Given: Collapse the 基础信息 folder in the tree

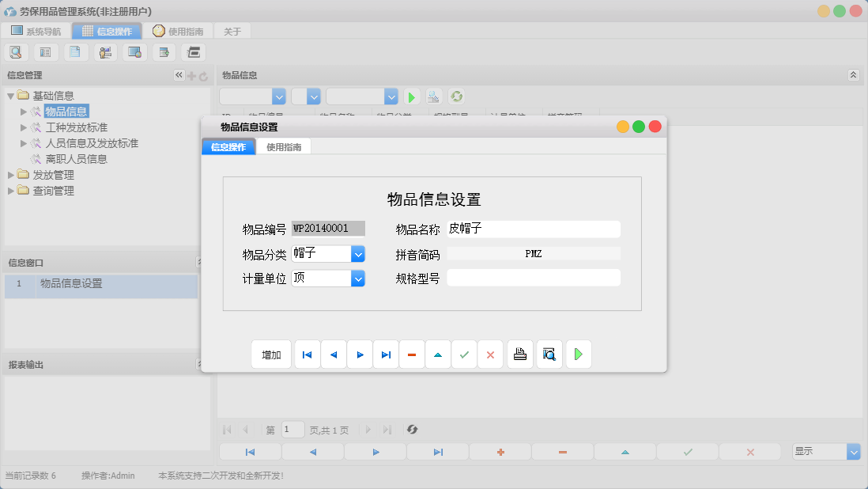Looking at the screenshot, I should click(9, 94).
